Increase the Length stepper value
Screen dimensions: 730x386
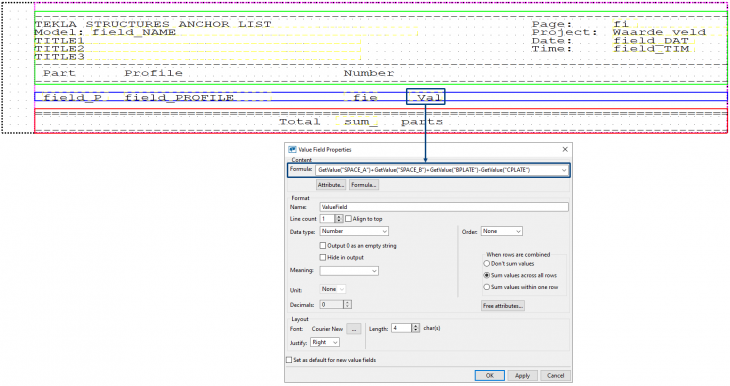[416, 326]
